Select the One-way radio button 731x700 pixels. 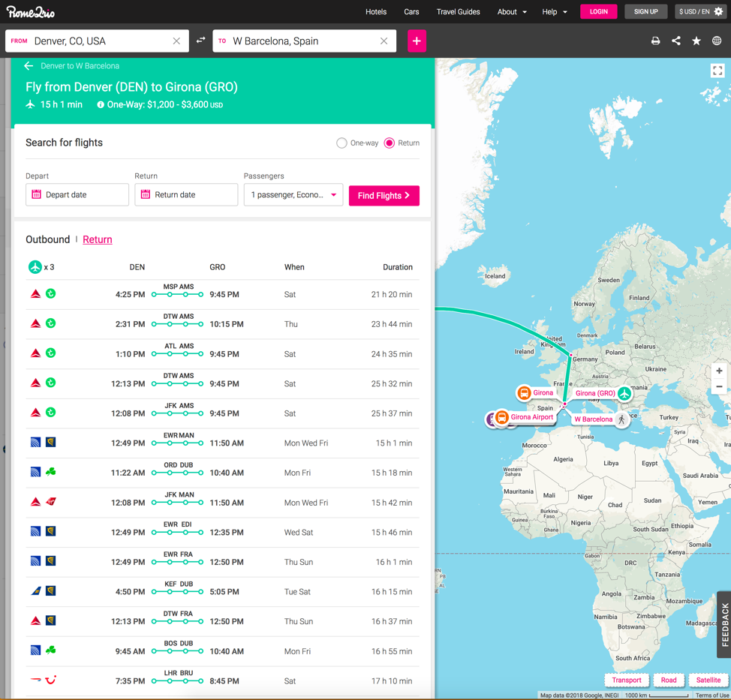coord(342,143)
